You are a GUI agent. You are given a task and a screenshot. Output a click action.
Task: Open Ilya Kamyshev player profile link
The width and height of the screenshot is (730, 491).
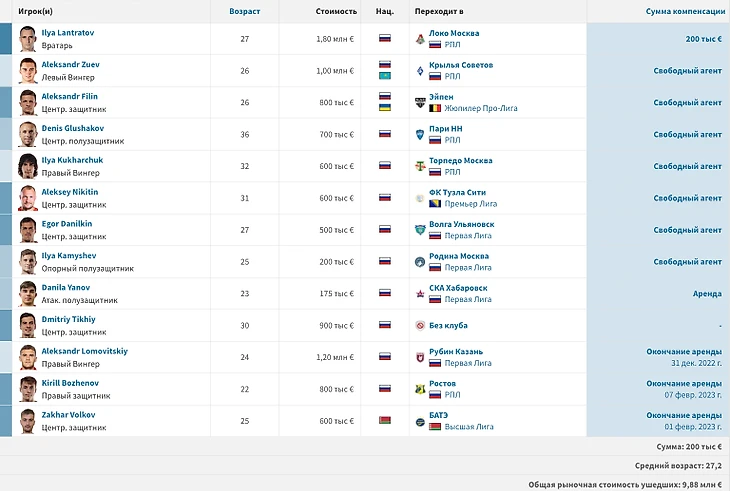point(69,256)
